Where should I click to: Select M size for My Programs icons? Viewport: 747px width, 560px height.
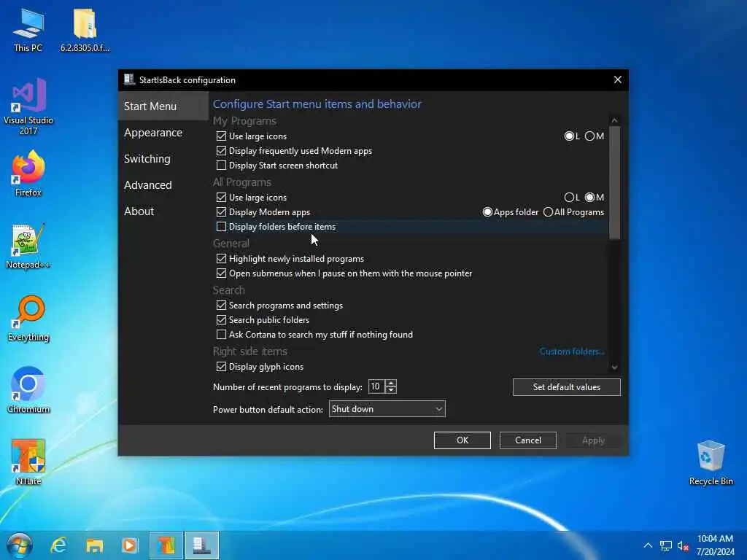[589, 136]
